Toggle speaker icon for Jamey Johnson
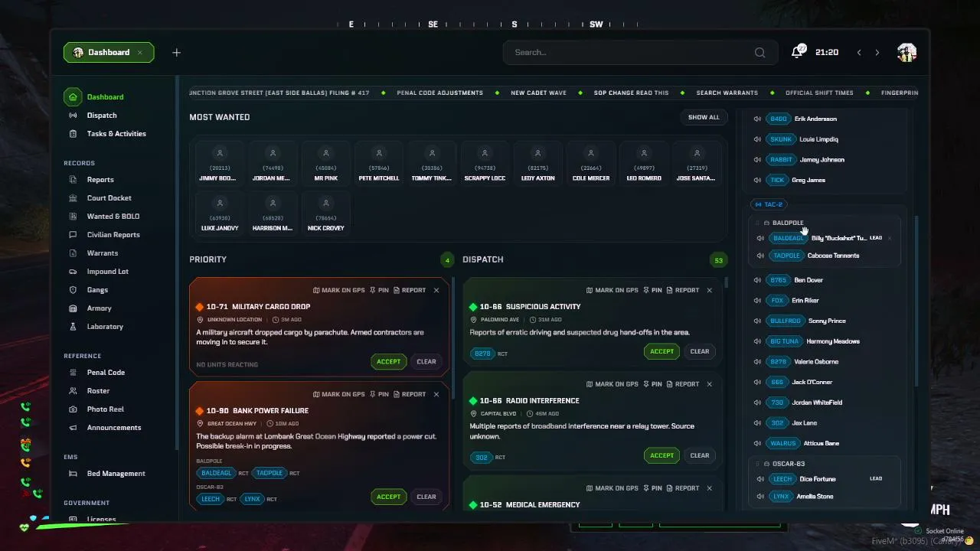The height and width of the screenshot is (551, 980). point(757,160)
